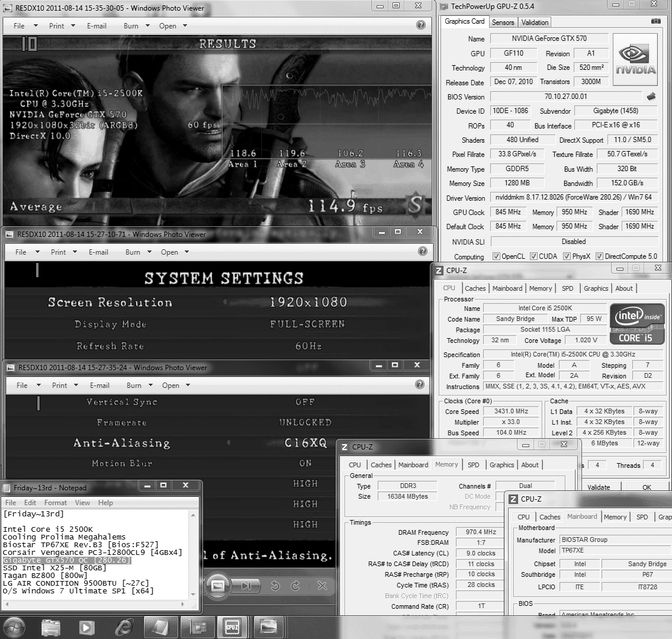Screen dimensions: 672x639
Task: Click the Photo Viewer slideshow play button
Action: pyautogui.click(x=218, y=586)
